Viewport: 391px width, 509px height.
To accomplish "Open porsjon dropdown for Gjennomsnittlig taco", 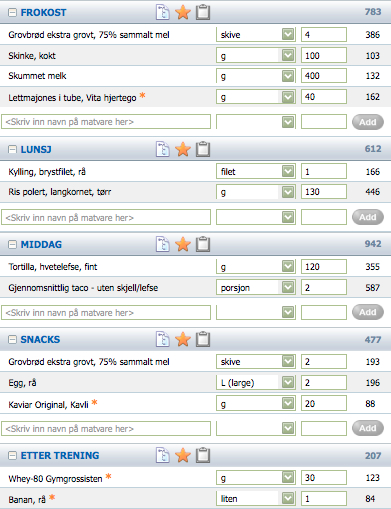I will coord(288,287).
